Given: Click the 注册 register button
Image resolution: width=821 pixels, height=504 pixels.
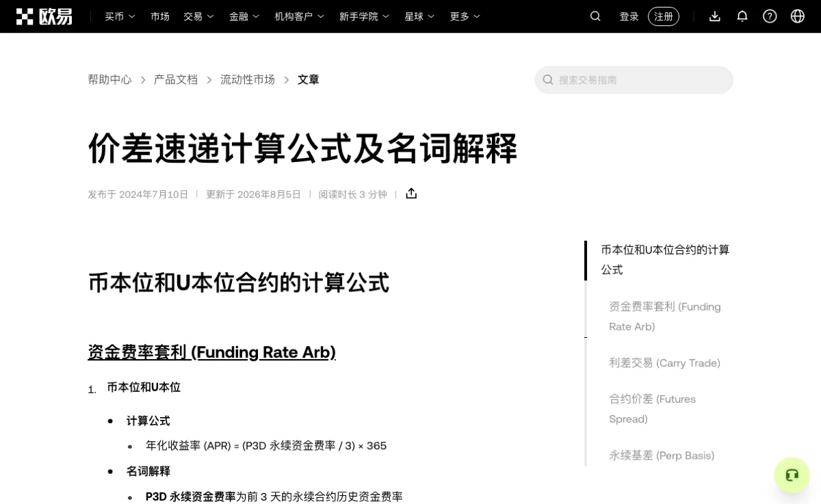Looking at the screenshot, I should [664, 16].
